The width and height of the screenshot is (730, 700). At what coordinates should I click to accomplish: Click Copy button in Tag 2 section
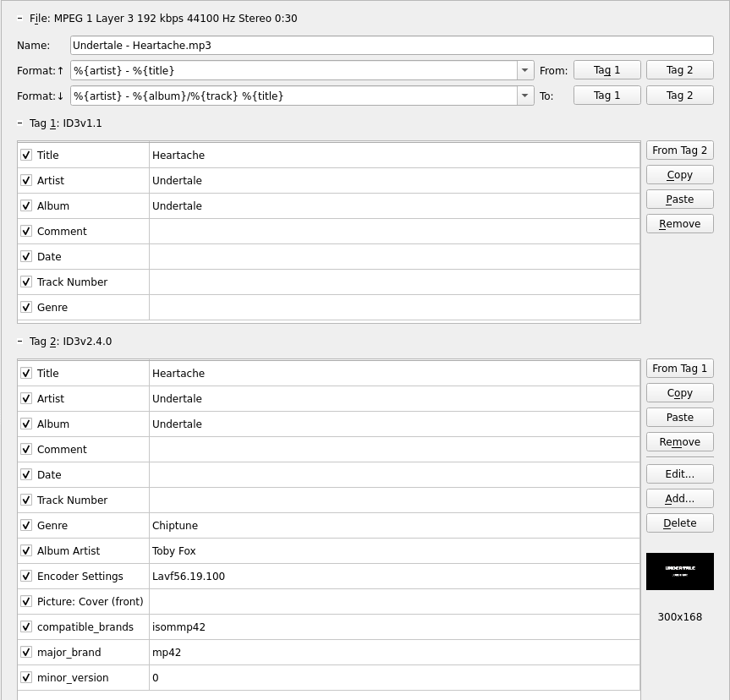click(680, 393)
